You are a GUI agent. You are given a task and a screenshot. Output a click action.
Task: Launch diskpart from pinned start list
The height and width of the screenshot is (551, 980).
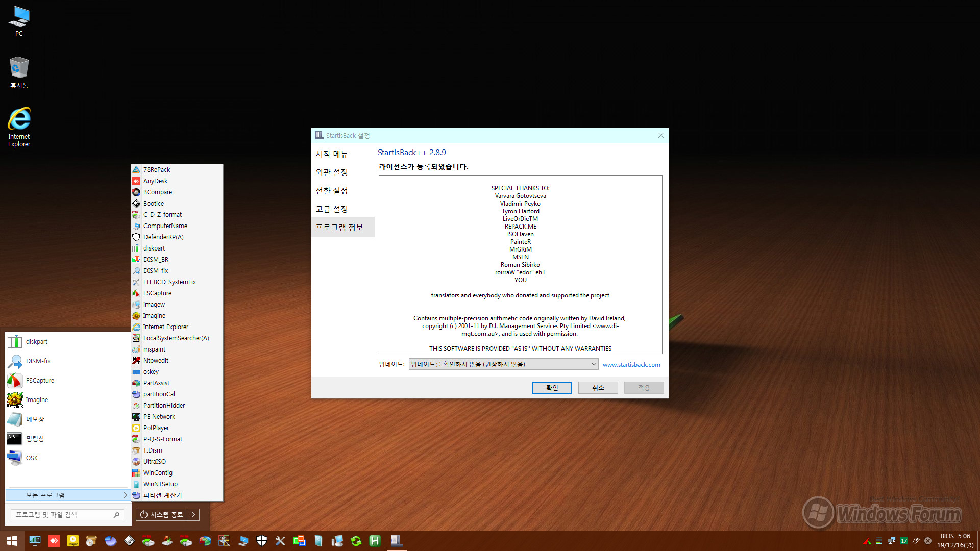(x=67, y=342)
